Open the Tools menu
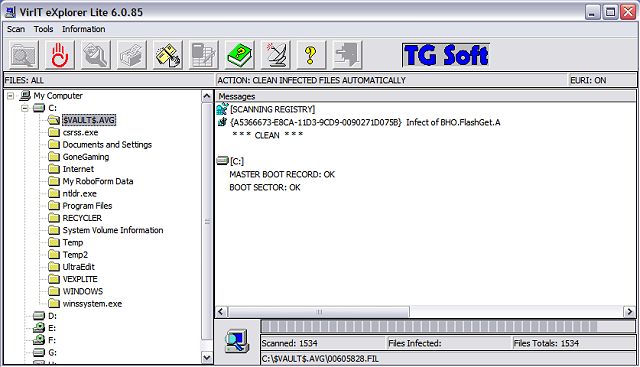The width and height of the screenshot is (640, 367). (x=43, y=29)
